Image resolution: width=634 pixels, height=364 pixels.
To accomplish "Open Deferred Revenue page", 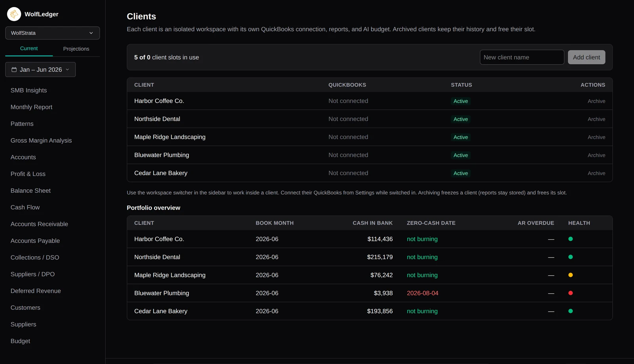I will 36,291.
